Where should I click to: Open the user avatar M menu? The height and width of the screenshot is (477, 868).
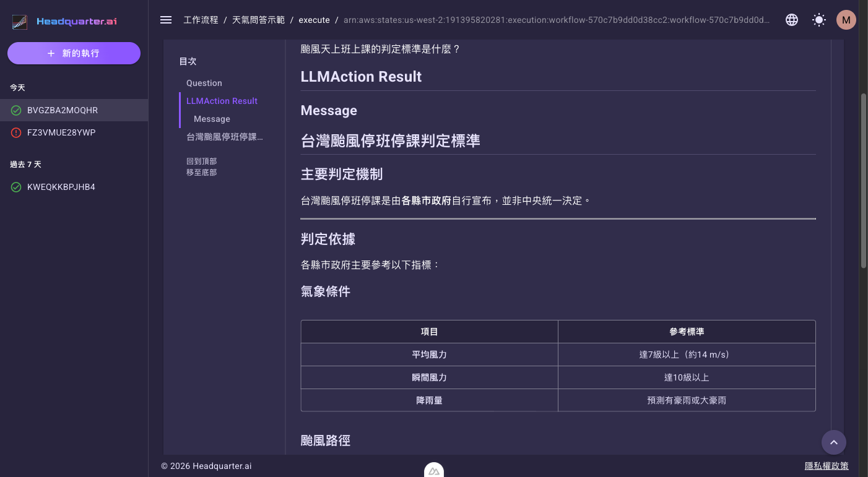tap(846, 20)
